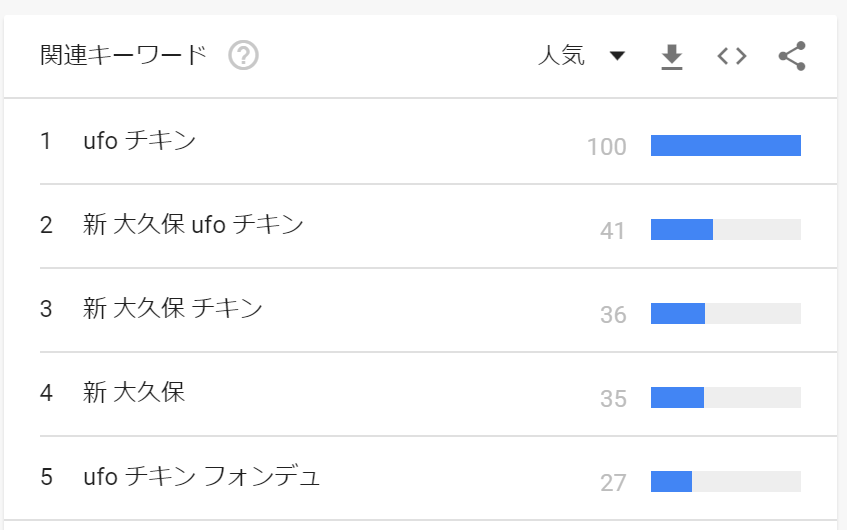Select 'ufo チキン フォンデュ' keyword
The height and width of the screenshot is (530, 847).
click(x=201, y=477)
